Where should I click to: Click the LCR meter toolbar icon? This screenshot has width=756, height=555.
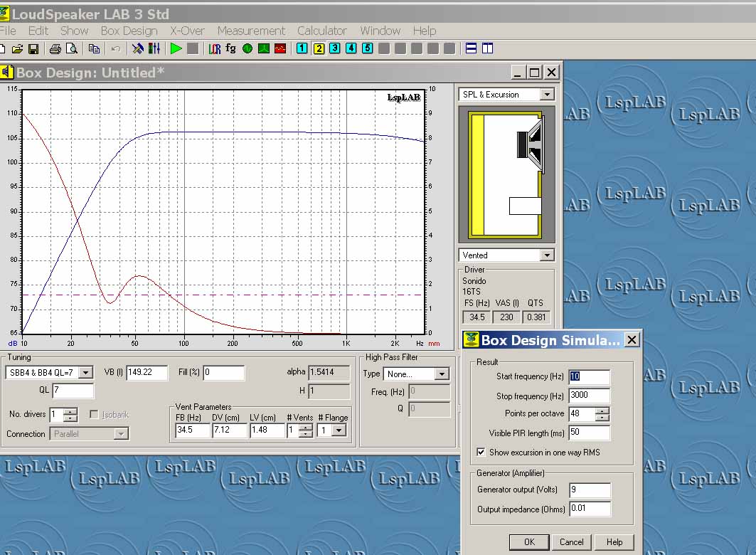pos(215,48)
